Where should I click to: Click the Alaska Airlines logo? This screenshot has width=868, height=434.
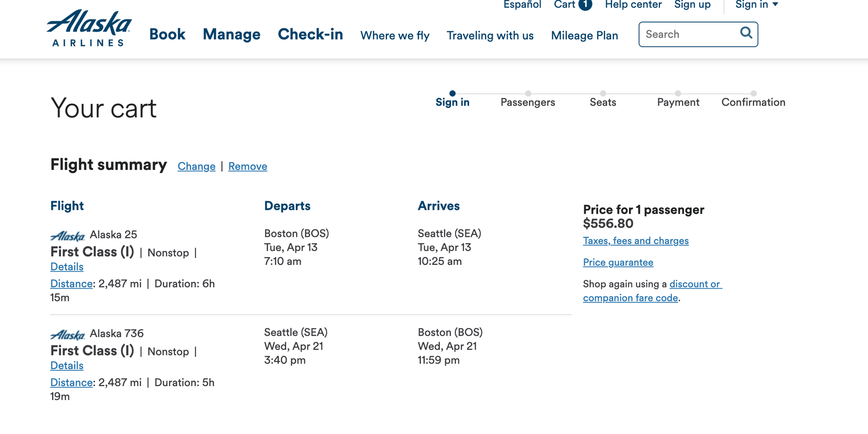pos(89,28)
